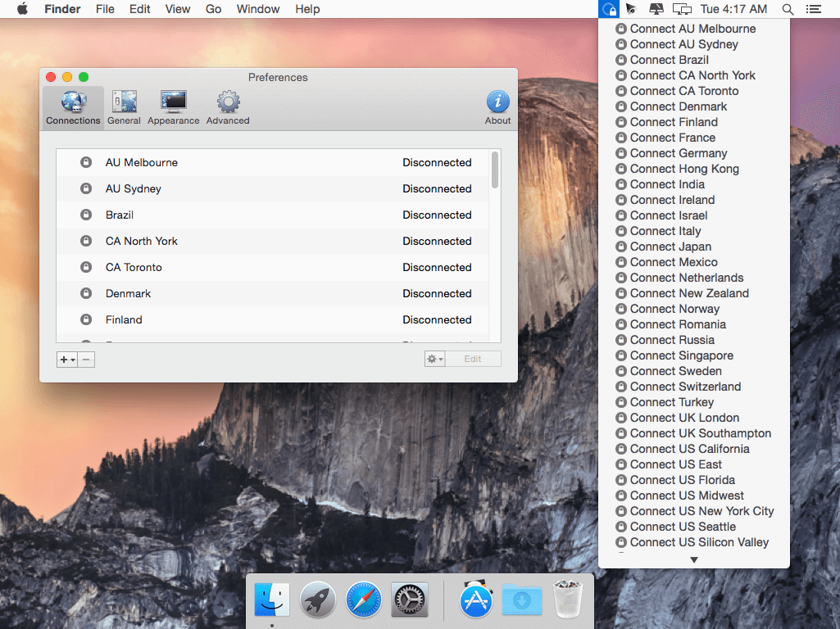840x629 pixels.
Task: Choose Connect US New York City
Action: tap(694, 511)
